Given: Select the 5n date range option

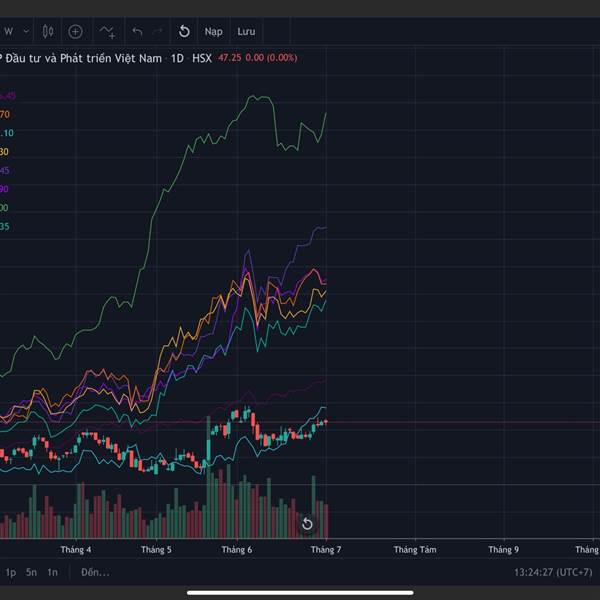Looking at the screenshot, I should (x=32, y=572).
